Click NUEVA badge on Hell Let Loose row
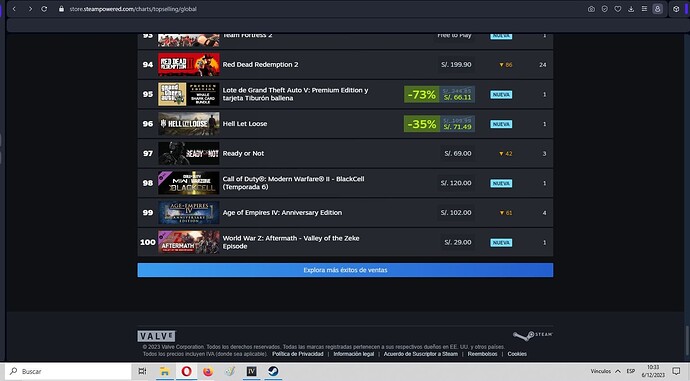 [501, 124]
